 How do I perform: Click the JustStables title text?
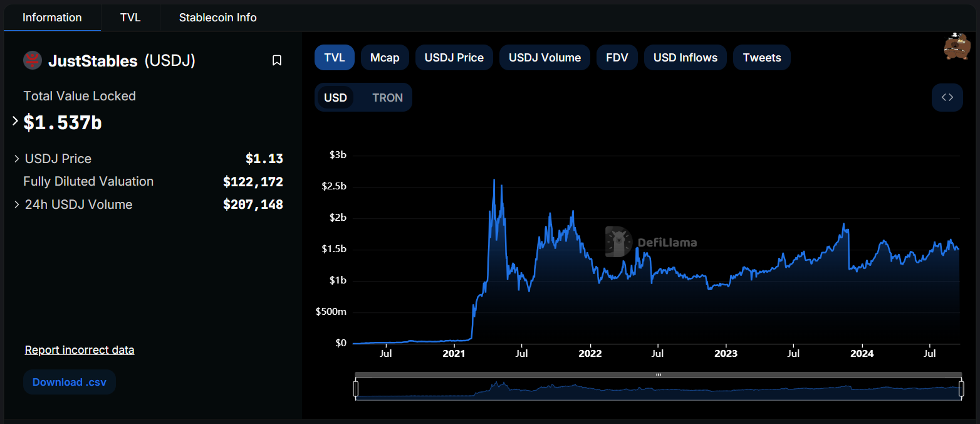[93, 61]
